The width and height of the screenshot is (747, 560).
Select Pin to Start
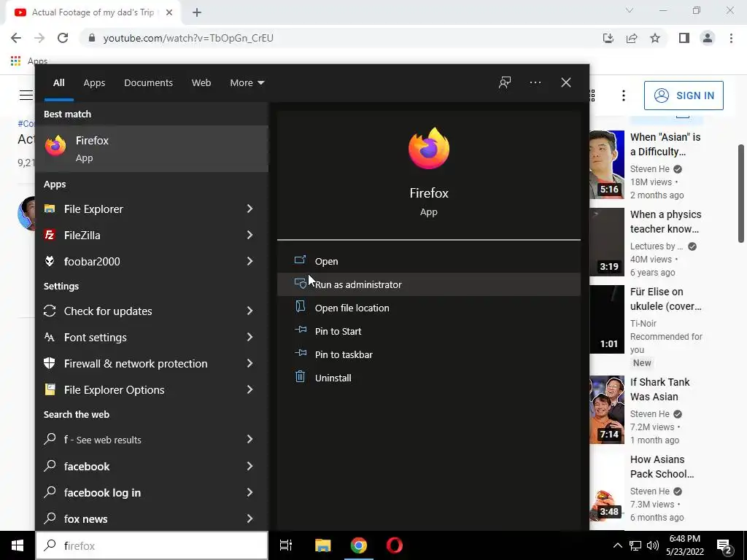point(429,331)
